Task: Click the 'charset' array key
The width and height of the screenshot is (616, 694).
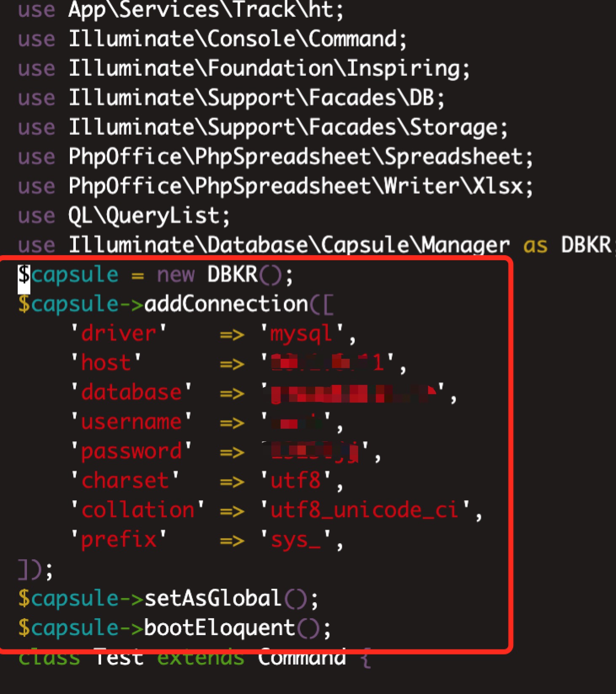Action: point(125,481)
